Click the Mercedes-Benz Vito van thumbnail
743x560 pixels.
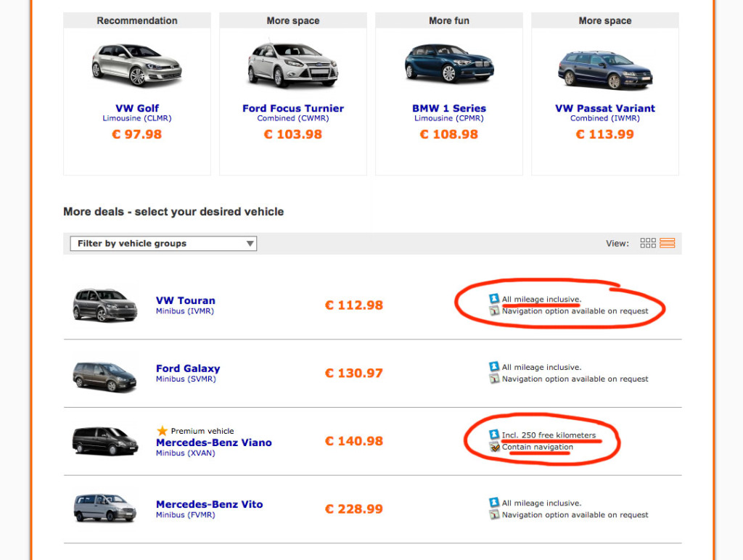click(x=105, y=508)
